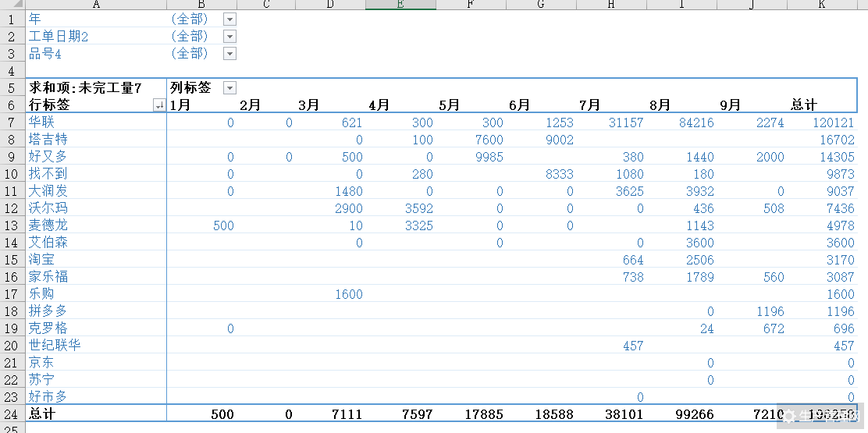Image resolution: width=868 pixels, height=433 pixels.
Task: Select the grand total 17885 cell
Action: (x=485, y=413)
